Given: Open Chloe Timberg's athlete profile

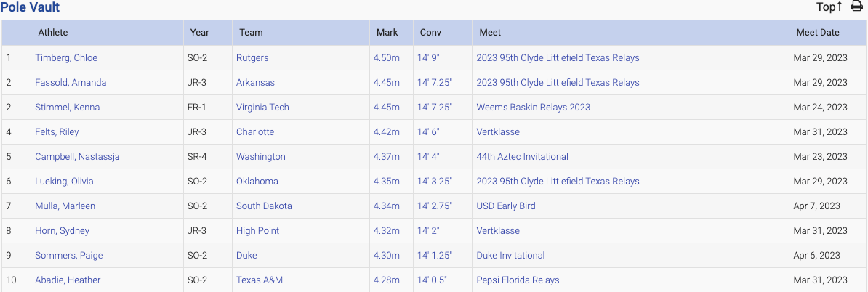Looking at the screenshot, I should pyautogui.click(x=66, y=58).
